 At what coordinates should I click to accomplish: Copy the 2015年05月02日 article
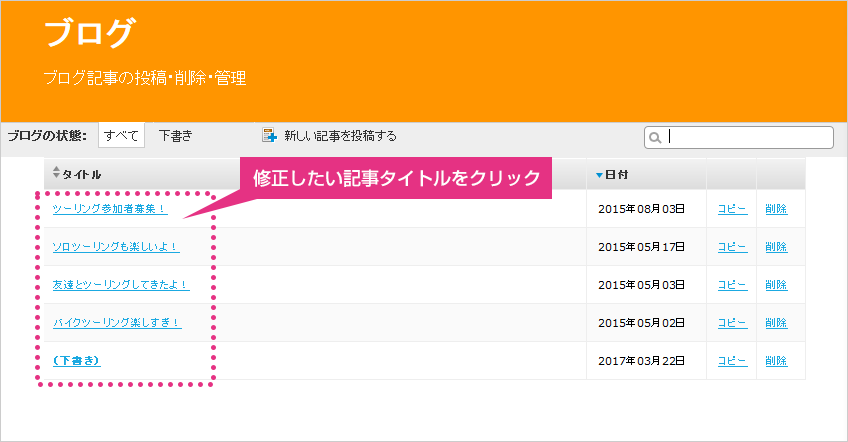pyautogui.click(x=732, y=322)
